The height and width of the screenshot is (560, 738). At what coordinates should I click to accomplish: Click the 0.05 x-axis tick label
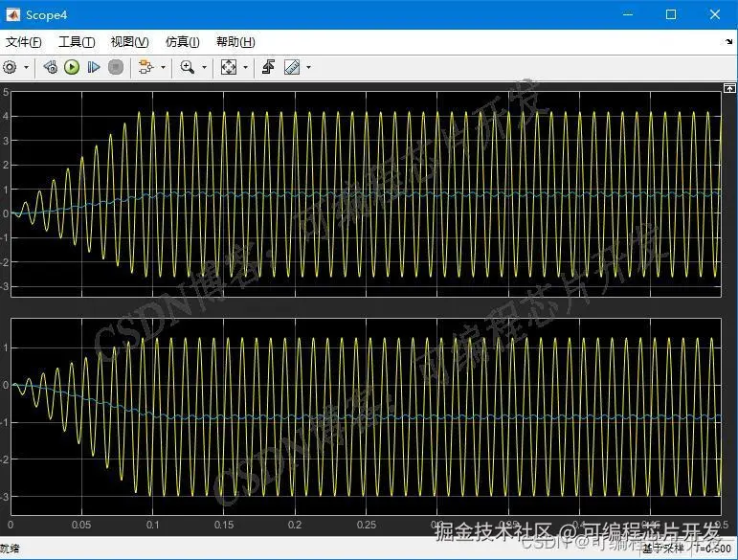(x=81, y=525)
